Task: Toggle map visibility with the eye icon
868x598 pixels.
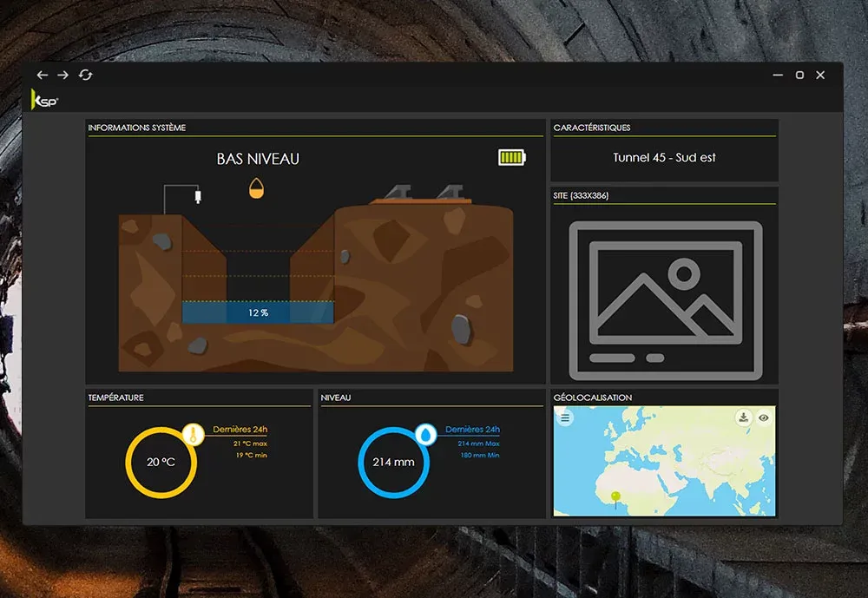Action: (764, 417)
